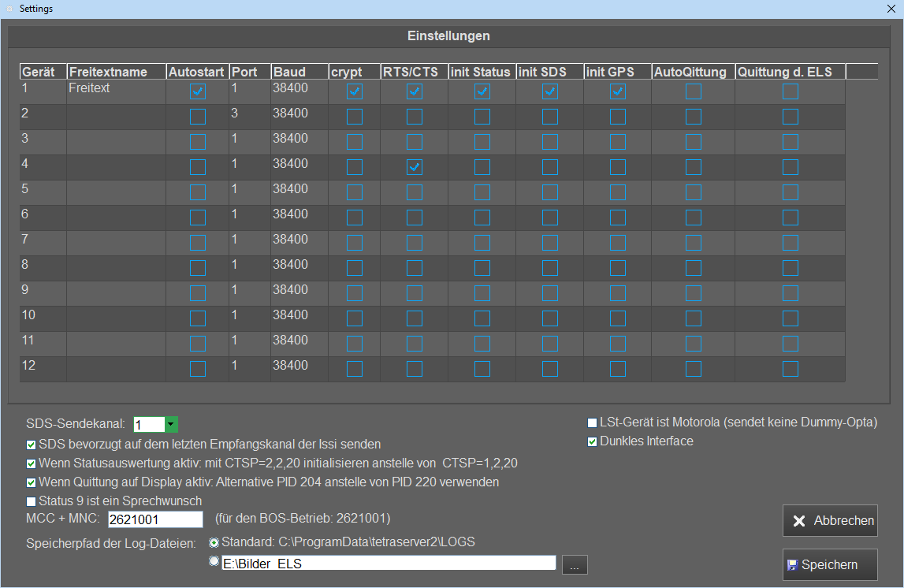The image size is (904, 588).
Task: Check crypt for device 2
Action: click(x=355, y=117)
